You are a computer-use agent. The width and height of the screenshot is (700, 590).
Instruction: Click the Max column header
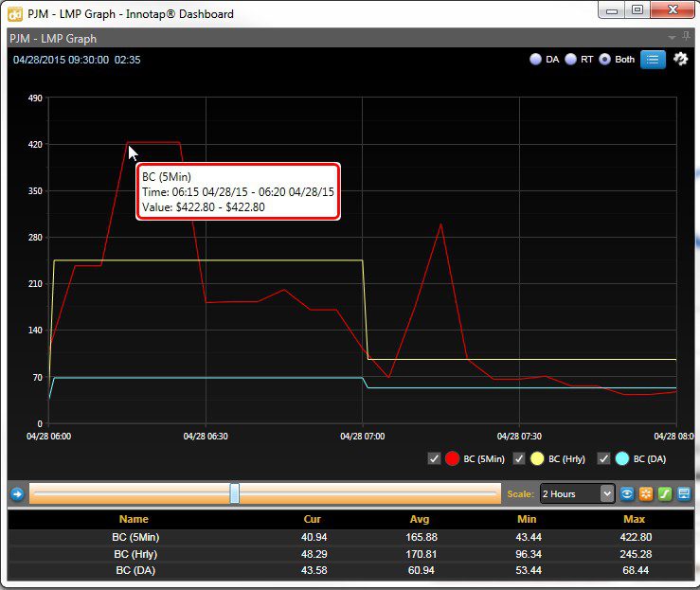coord(634,519)
